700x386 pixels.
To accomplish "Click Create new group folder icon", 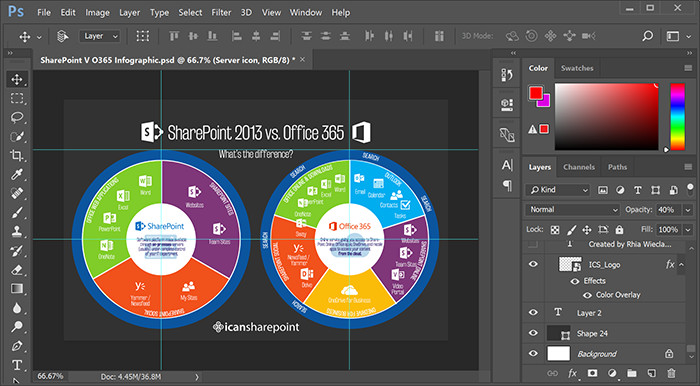I will pyautogui.click(x=632, y=373).
